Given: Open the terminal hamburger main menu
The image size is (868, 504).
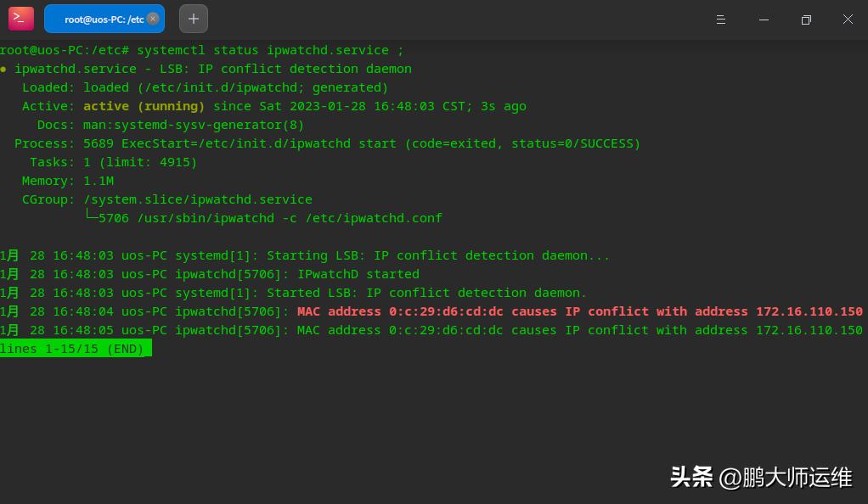Looking at the screenshot, I should 721,20.
